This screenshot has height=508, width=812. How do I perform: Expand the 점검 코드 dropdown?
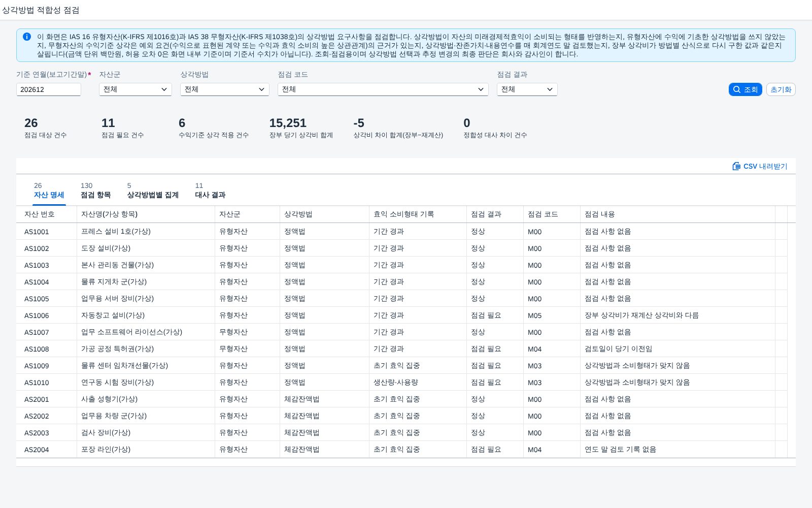point(383,89)
